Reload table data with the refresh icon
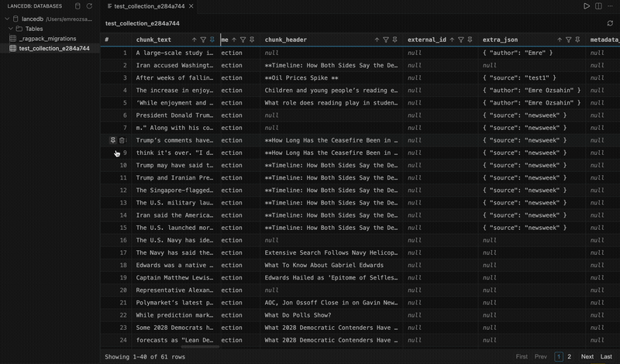 610,23
